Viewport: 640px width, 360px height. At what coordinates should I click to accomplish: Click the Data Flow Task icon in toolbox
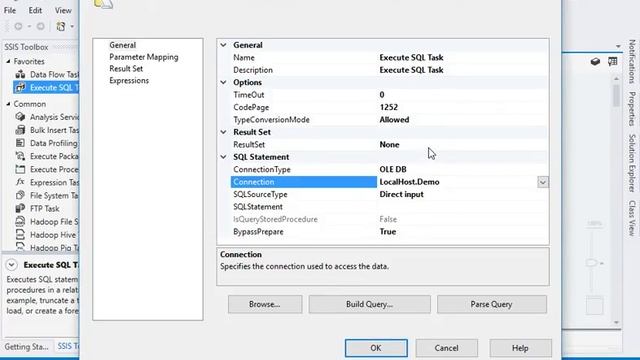tap(20, 74)
